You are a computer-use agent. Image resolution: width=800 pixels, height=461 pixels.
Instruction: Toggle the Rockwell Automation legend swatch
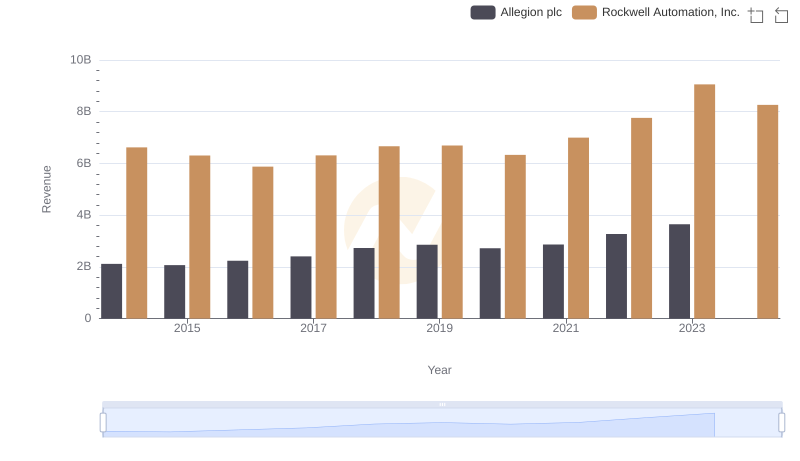point(584,13)
